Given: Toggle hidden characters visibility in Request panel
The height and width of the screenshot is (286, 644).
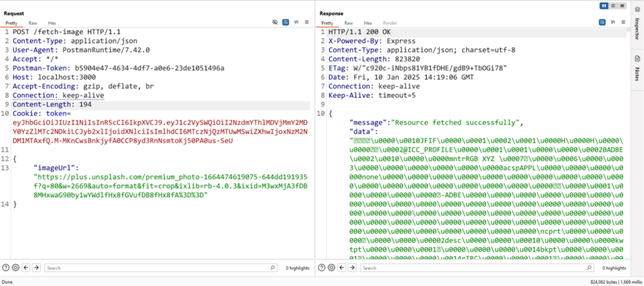Looking at the screenshot, I should 275,22.
